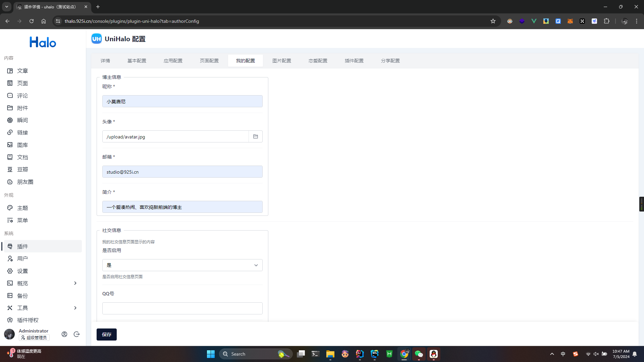
Task: Click the 图库 (Gallery) sidebar icon
Action: [10, 144]
